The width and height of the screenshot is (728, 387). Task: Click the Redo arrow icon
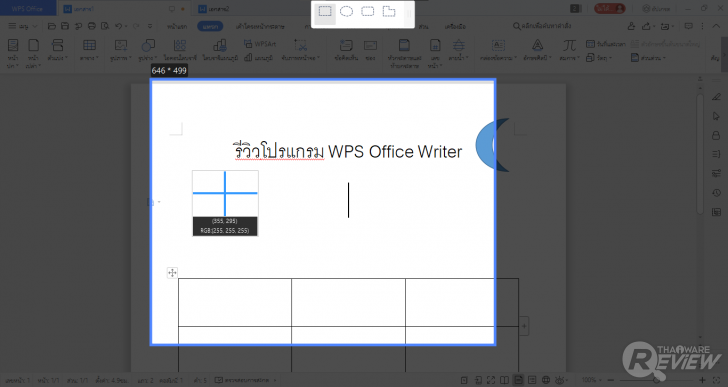pyautogui.click(x=136, y=26)
